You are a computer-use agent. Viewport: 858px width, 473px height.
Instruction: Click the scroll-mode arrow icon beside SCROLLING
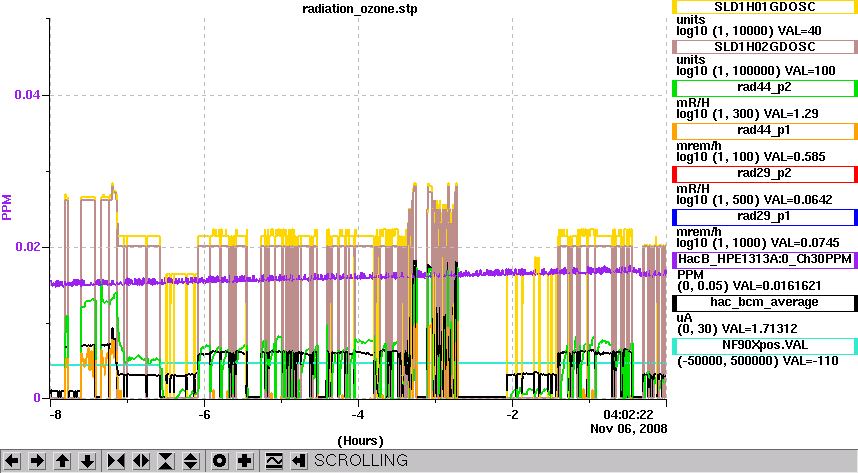[298, 461]
